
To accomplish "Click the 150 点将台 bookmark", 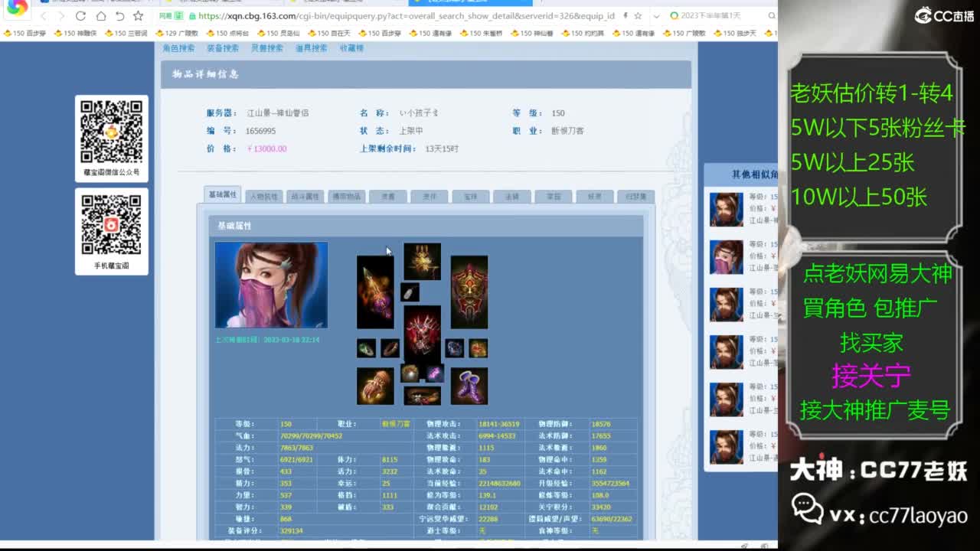I will click(x=227, y=33).
